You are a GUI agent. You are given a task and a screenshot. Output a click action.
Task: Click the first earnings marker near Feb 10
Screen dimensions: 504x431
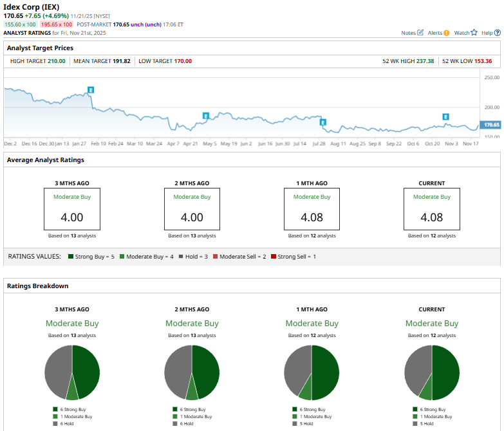(x=91, y=90)
